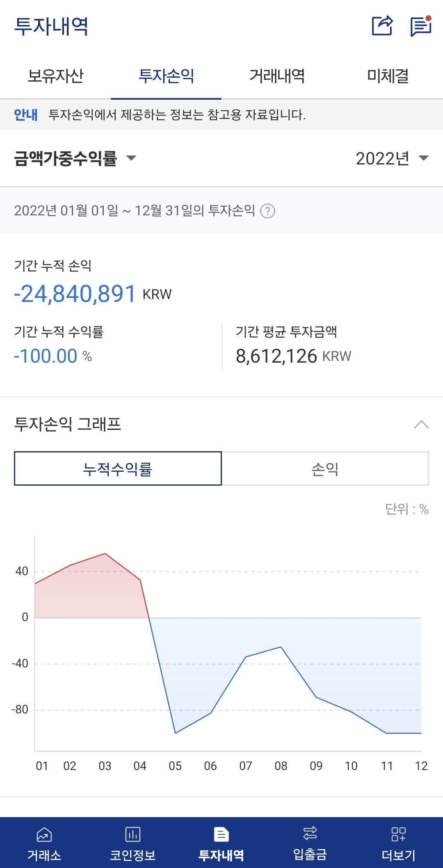Screen dimensions: 443x868
Task: Switch to the 보유자산 tab
Action: pyautogui.click(x=55, y=76)
